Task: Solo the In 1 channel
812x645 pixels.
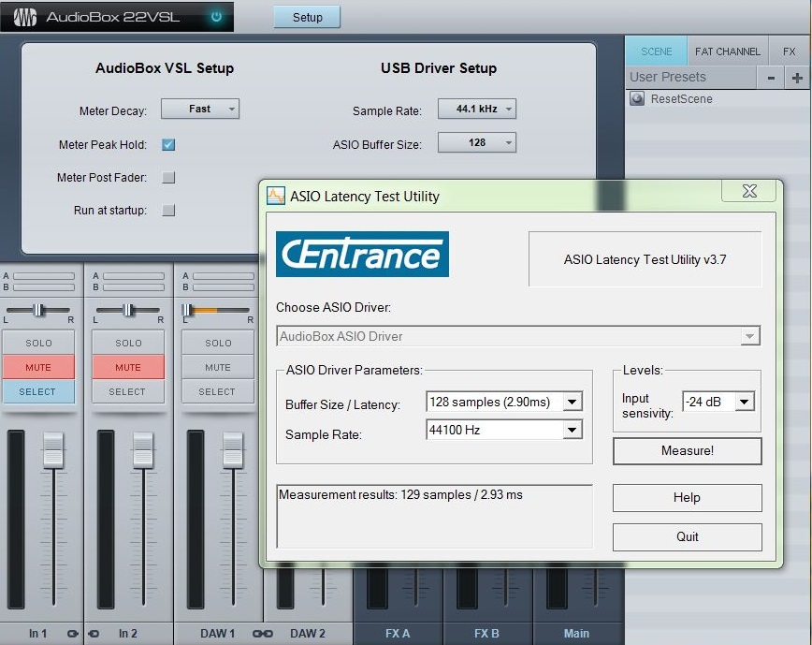Action: pos(39,343)
